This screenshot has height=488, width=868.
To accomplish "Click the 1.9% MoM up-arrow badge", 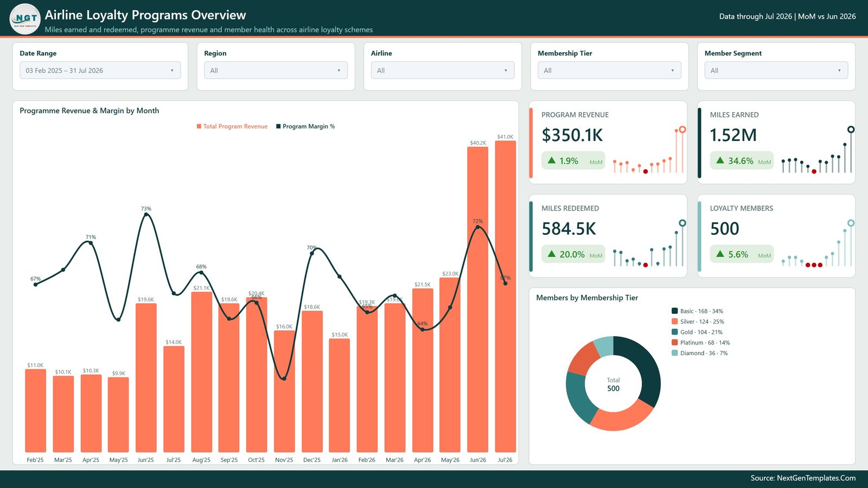I will pos(573,160).
